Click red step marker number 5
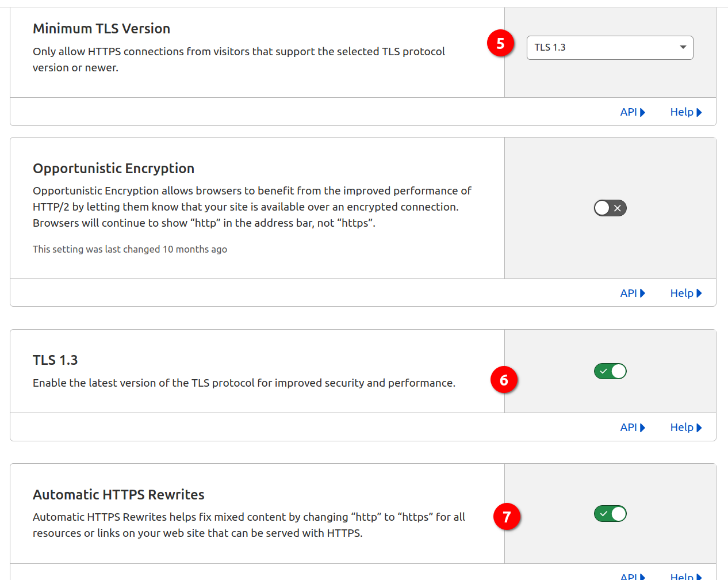The height and width of the screenshot is (580, 728). pos(500,43)
